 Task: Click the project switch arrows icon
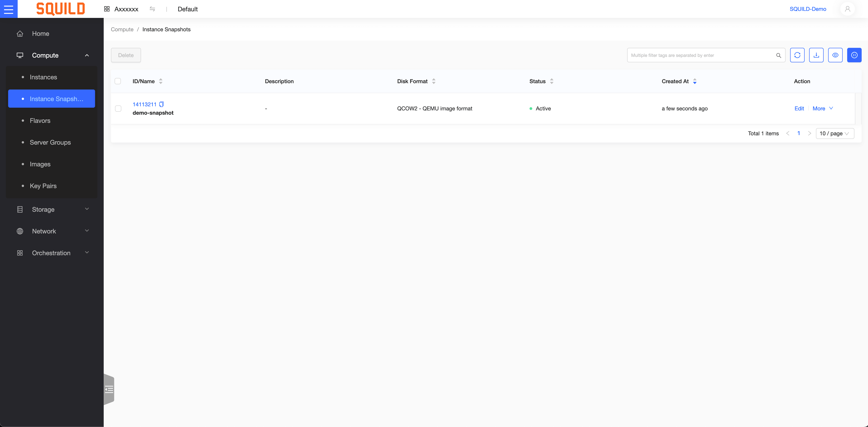[152, 9]
